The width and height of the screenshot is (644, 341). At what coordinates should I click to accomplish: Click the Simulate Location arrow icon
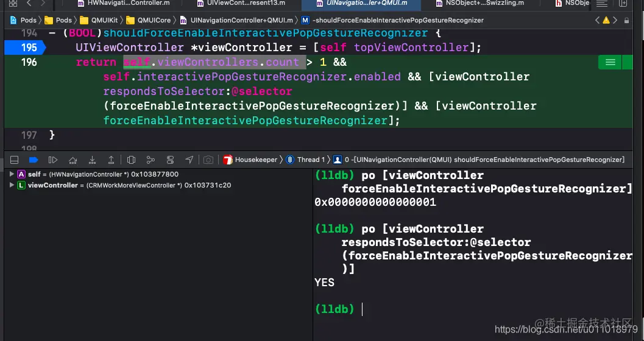coord(189,160)
